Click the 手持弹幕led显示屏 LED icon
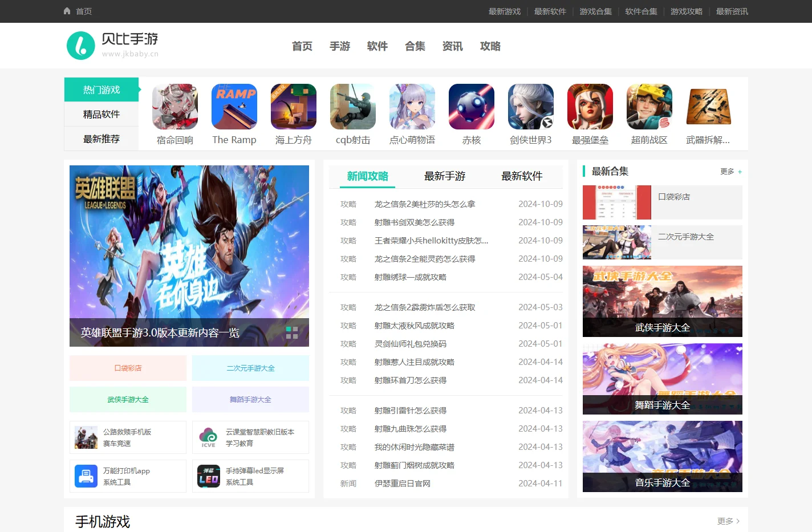812x532 pixels. (x=209, y=476)
